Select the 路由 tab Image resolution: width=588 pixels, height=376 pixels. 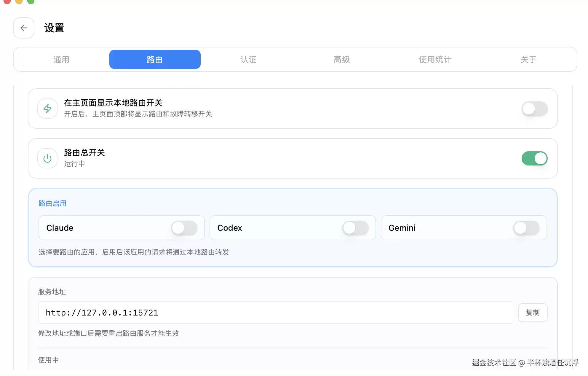click(155, 59)
